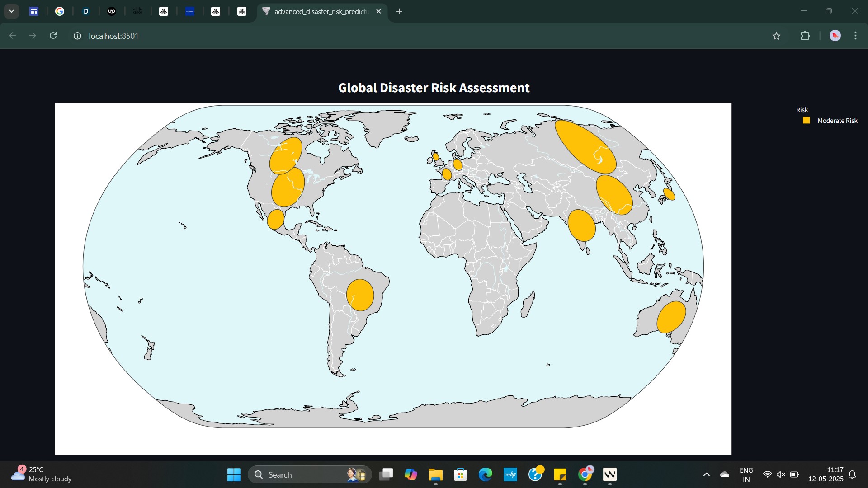This screenshot has width=868, height=488.
Task: Open Chrome three-dot menu
Action: coord(855,36)
